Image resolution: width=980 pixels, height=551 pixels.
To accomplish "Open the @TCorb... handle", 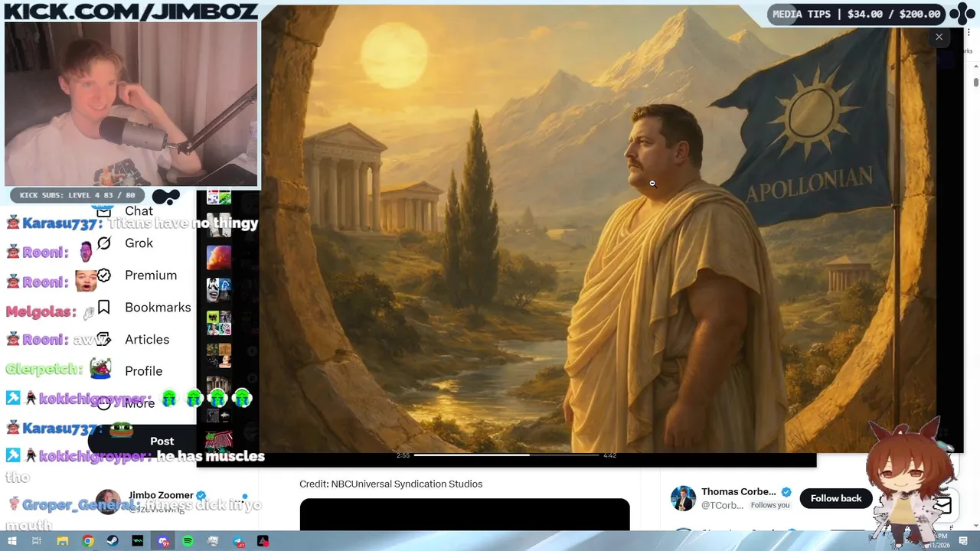I will [x=722, y=506].
